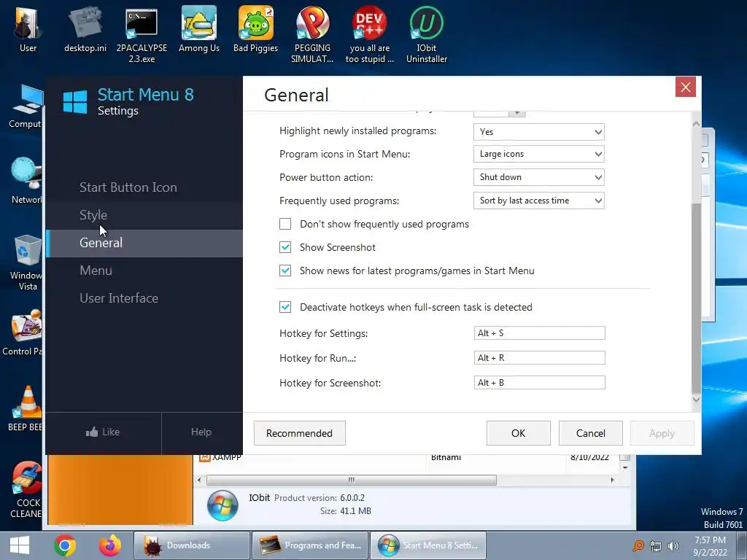Select Start Button Icon settings section
The width and height of the screenshot is (747, 560).
pyautogui.click(x=144, y=187)
